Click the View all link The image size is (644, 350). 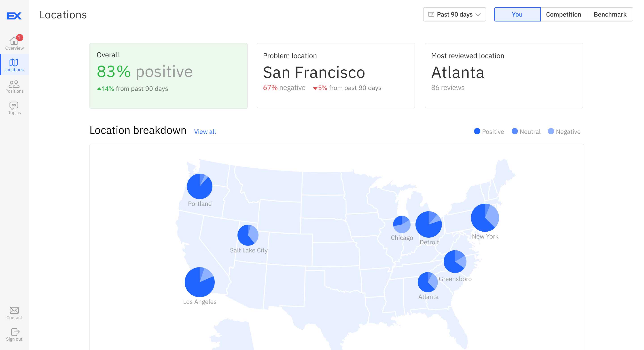point(205,132)
